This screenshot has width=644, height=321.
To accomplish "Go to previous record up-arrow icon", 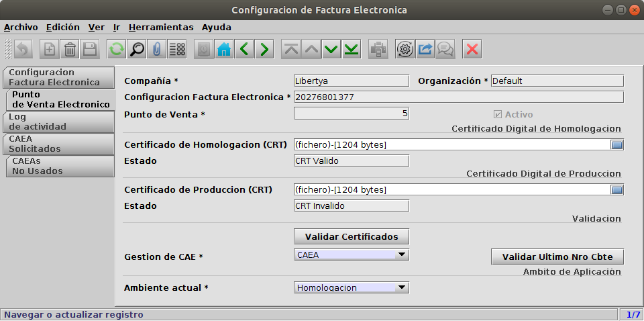I will click(311, 50).
